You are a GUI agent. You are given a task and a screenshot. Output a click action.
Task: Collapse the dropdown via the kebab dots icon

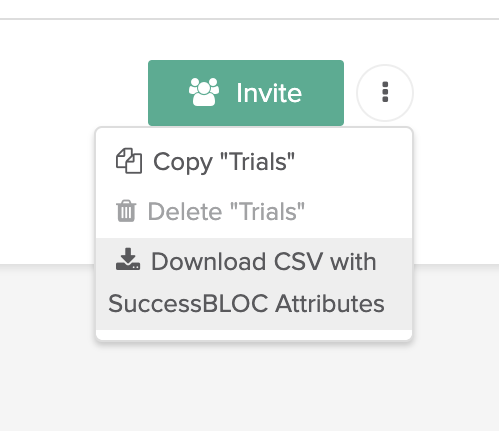[385, 92]
